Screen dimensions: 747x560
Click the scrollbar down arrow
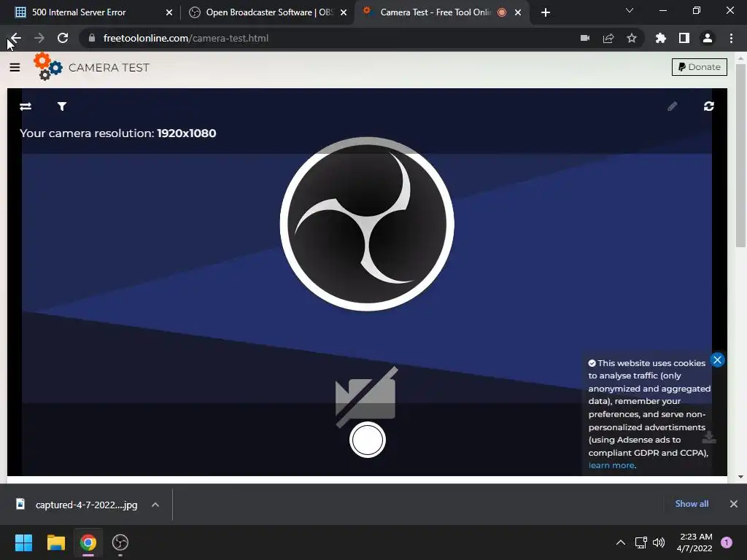click(740, 477)
